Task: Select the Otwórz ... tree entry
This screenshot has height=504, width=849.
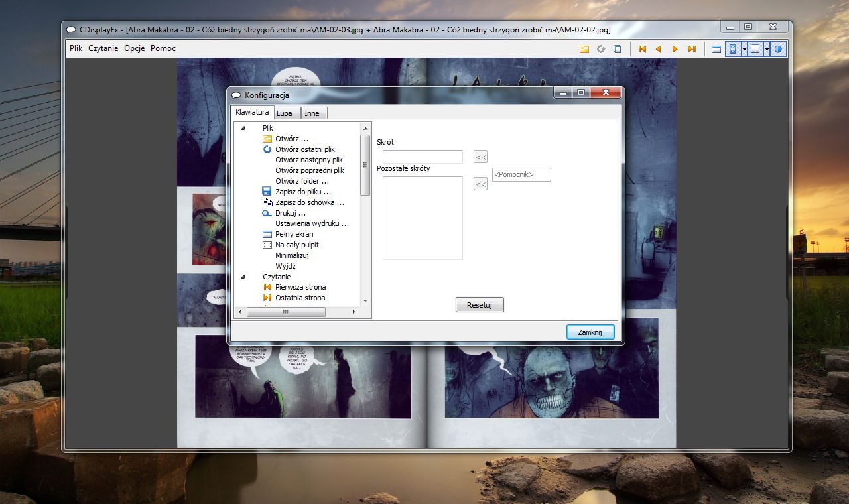Action: click(292, 139)
